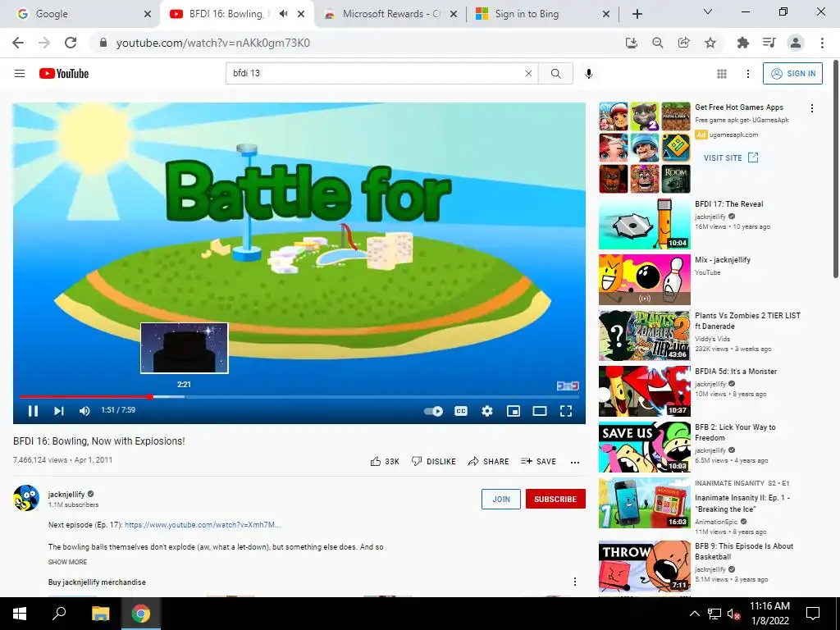Open Chrome three-dot menu
The height and width of the screenshot is (630, 840).
point(822,43)
